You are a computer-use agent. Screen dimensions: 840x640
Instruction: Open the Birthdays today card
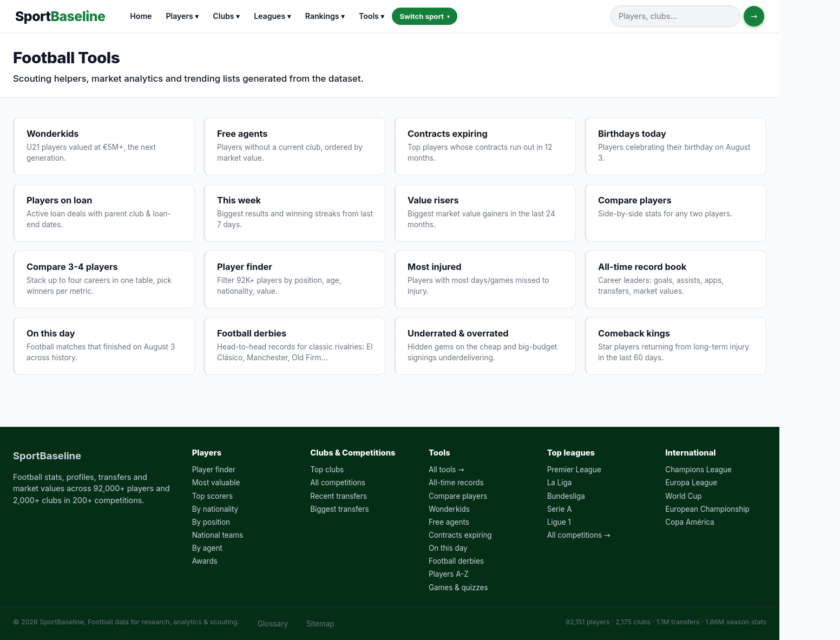coord(675,146)
